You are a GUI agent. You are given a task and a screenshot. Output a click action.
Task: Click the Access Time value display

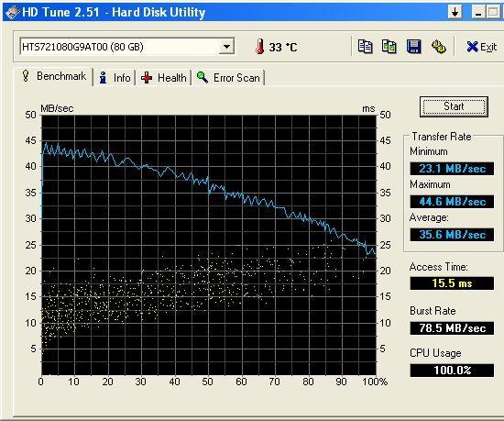[452, 283]
